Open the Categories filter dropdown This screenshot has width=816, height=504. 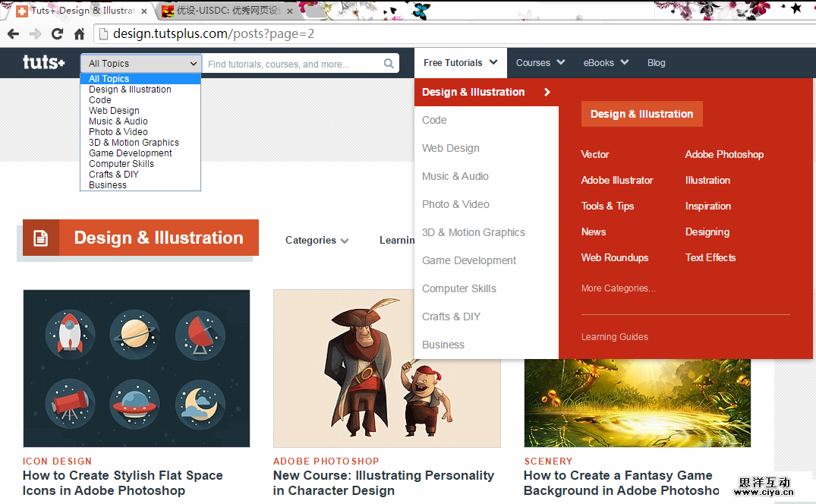(x=317, y=241)
